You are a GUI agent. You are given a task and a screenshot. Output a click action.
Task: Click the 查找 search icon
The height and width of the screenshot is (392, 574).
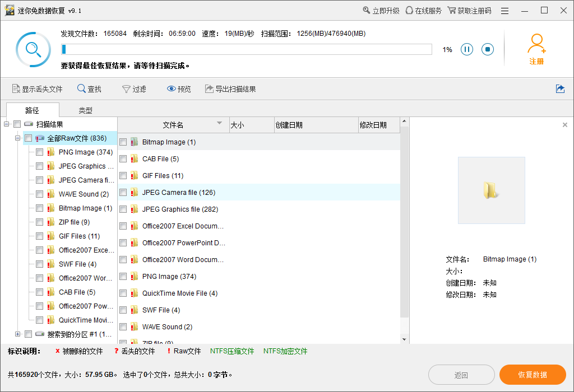tap(81, 88)
